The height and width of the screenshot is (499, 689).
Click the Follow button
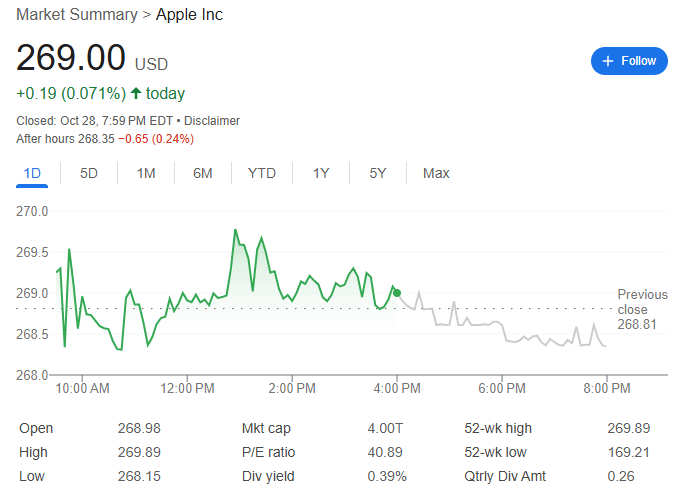629,61
